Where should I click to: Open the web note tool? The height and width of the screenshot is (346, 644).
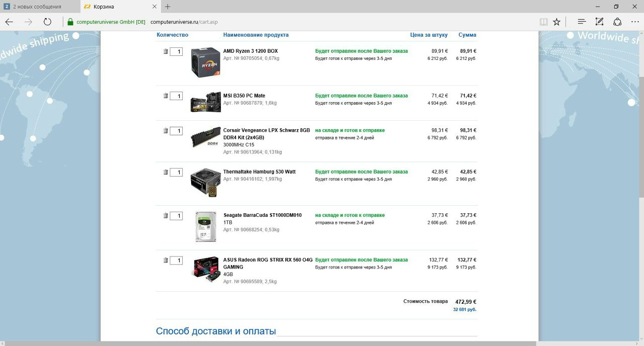point(599,22)
